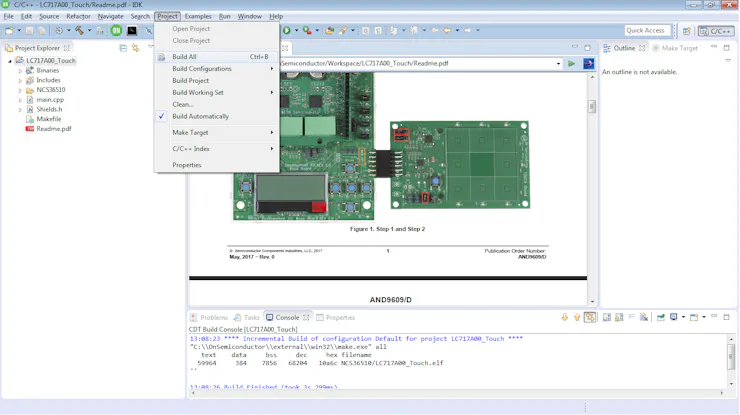Screen dimensions: 740x415
Task: Click the green Go arrow beside the URL field
Action: tap(571, 63)
